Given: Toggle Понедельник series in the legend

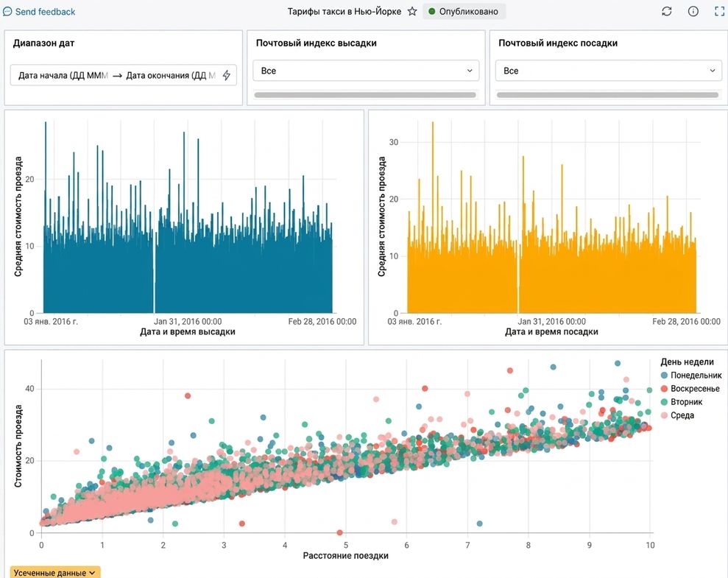Looking at the screenshot, I should [691, 375].
